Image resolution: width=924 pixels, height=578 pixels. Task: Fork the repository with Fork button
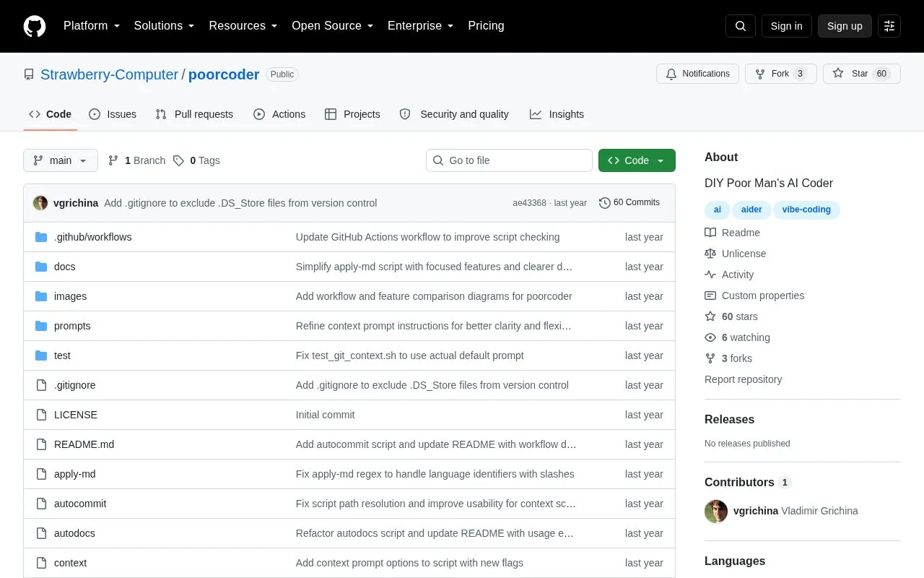(780, 74)
